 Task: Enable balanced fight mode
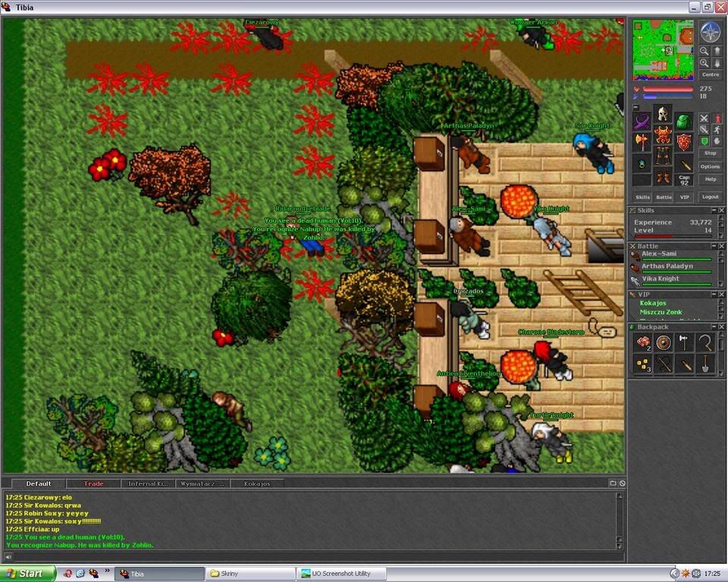[x=704, y=130]
